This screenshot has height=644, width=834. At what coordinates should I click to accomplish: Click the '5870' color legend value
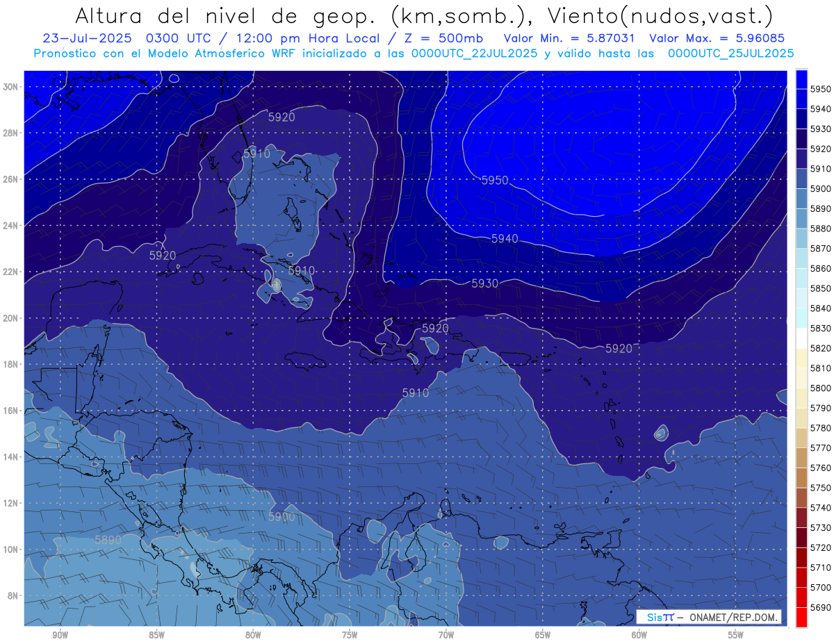click(x=820, y=248)
